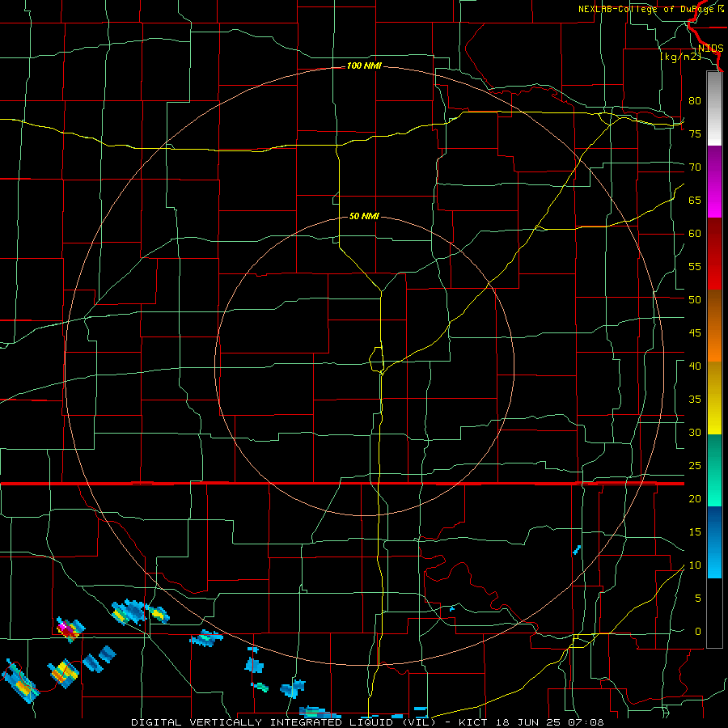The height and width of the screenshot is (728, 728).
Task: Select the 5 value on the scale
Action: click(698, 599)
